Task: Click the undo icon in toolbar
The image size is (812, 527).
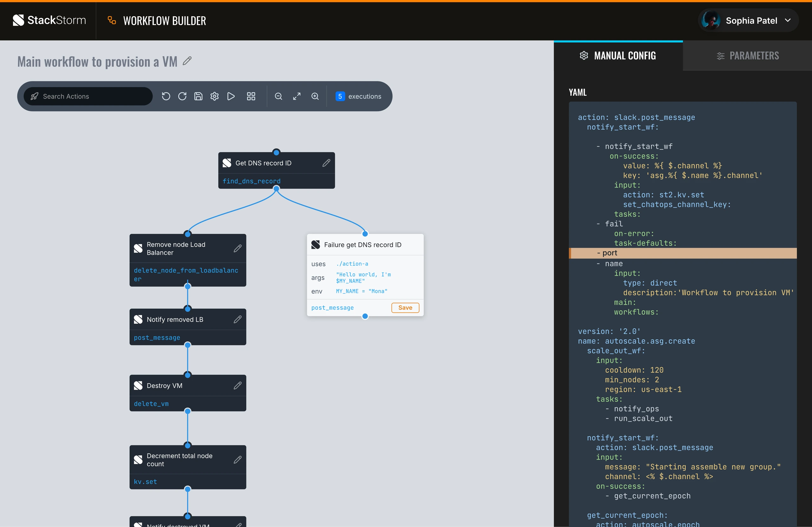Action: (166, 96)
